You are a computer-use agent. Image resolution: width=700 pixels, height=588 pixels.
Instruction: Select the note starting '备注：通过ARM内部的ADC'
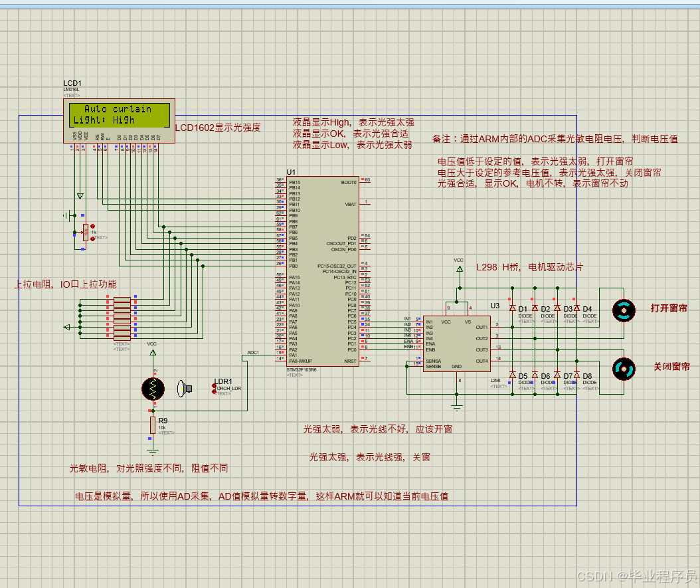pyautogui.click(x=555, y=139)
